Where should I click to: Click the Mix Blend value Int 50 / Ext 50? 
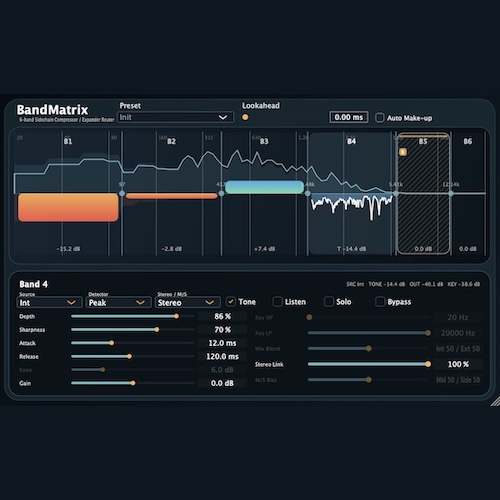pyautogui.click(x=458, y=348)
